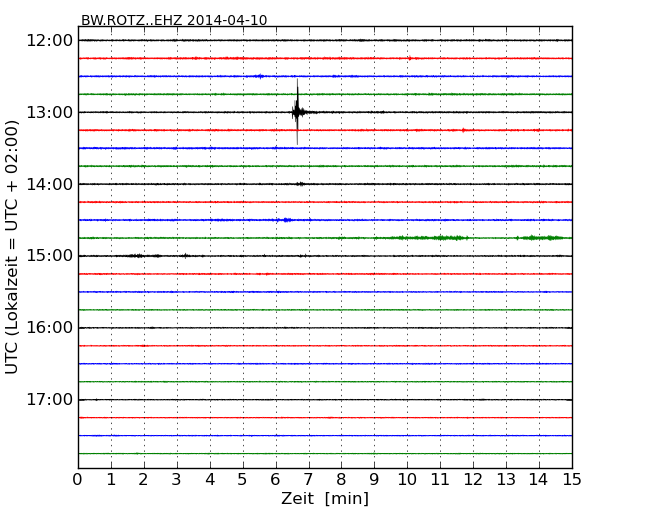Click x-axis tick label 13

(506, 480)
